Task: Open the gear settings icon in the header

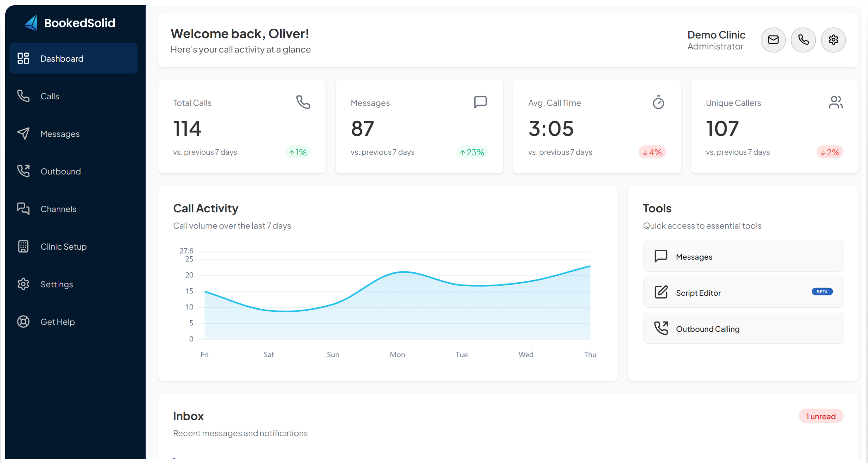Action: pos(833,40)
